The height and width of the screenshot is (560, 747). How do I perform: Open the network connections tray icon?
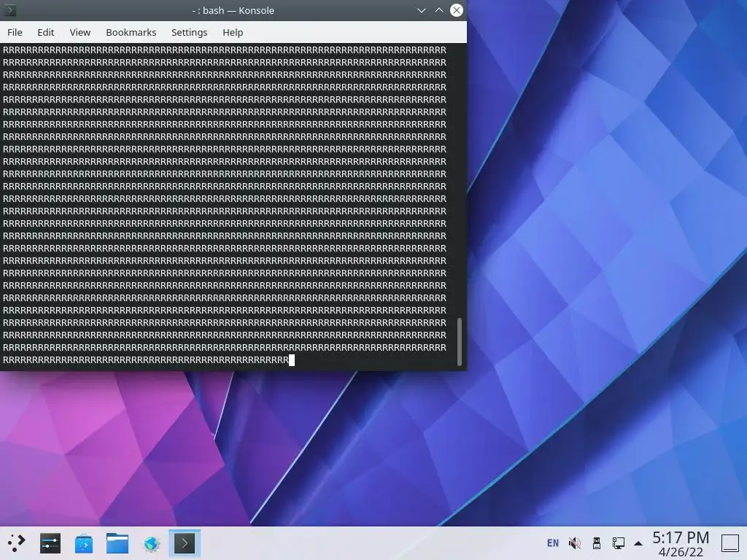(x=619, y=542)
